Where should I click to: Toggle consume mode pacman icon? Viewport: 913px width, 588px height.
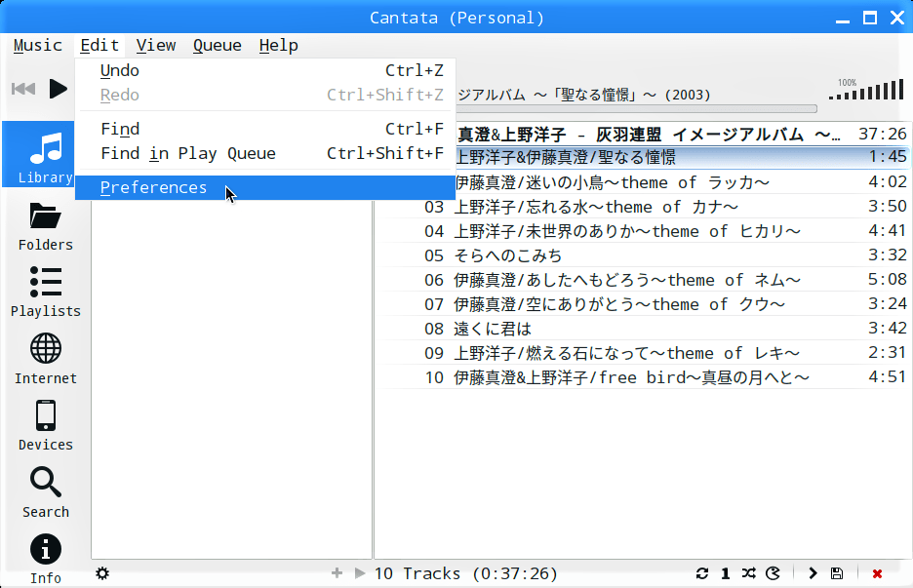coord(773,573)
